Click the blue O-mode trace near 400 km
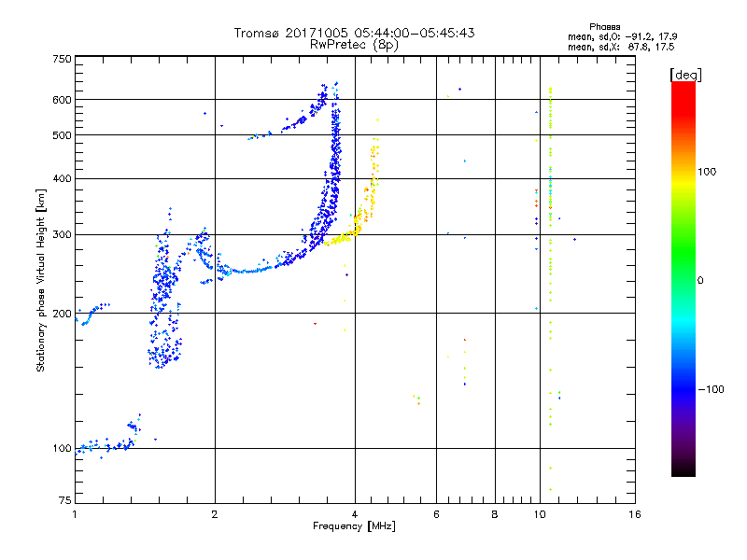Image resolution: width=747 pixels, height=560 pixels. pyautogui.click(x=335, y=178)
